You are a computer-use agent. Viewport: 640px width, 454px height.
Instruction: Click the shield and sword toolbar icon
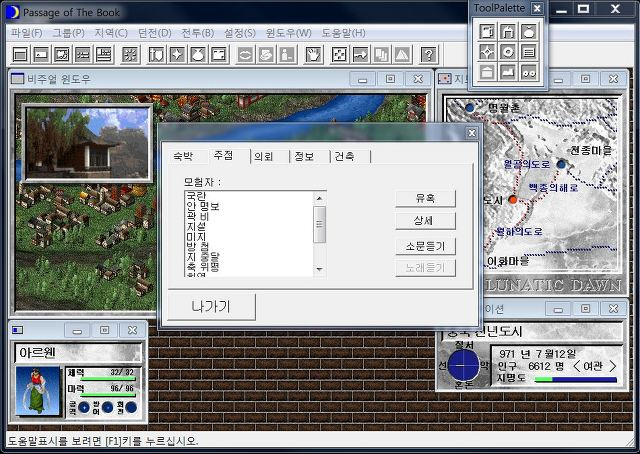[x=156, y=54]
